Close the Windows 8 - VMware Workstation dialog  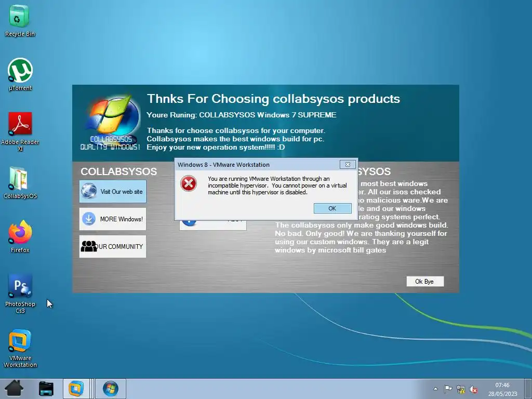(x=348, y=165)
